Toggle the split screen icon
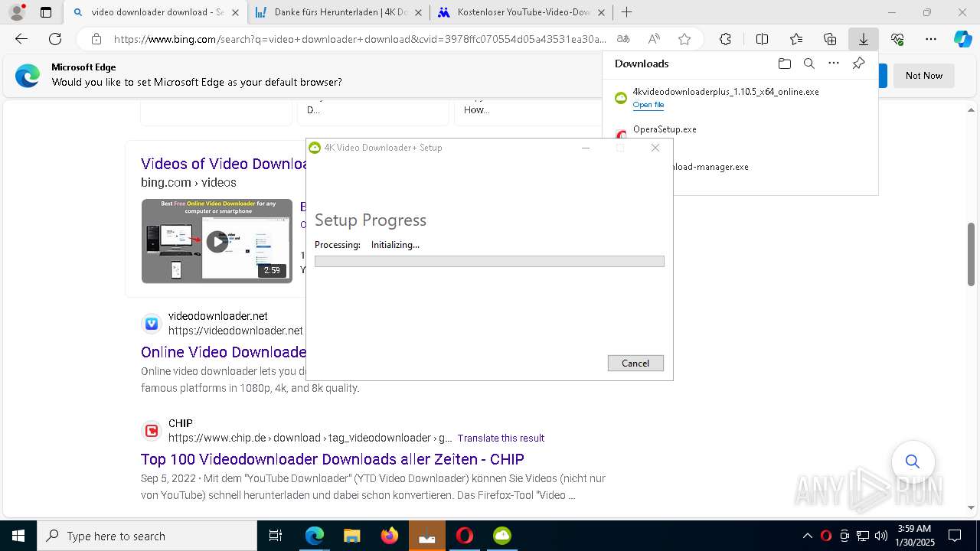The width and height of the screenshot is (980, 551). click(x=762, y=39)
